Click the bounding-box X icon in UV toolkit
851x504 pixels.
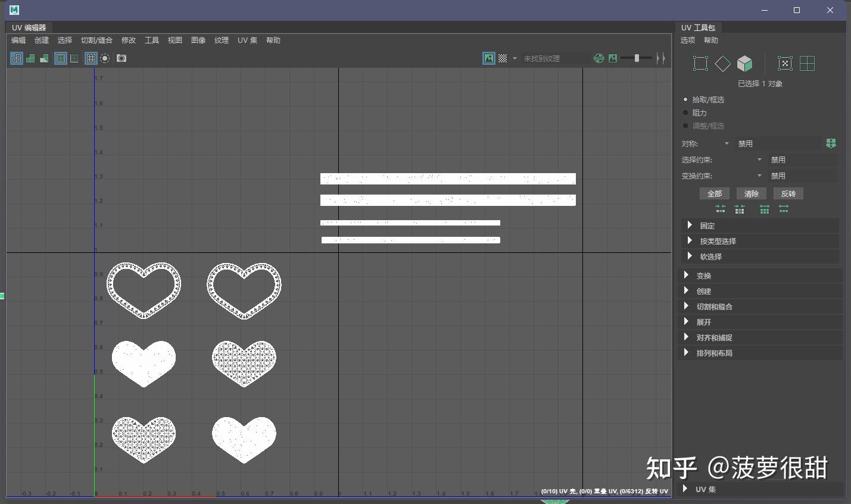click(x=785, y=64)
